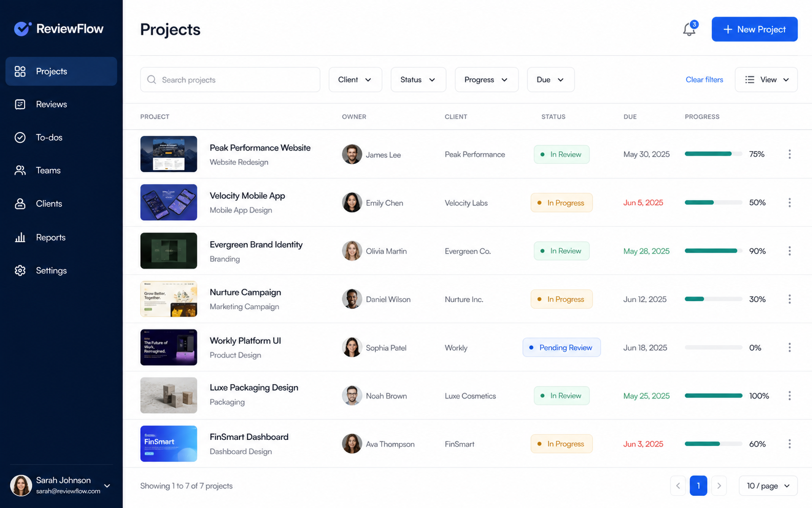This screenshot has height=508, width=812.
Task: Open Reviews from the sidebar
Action: click(61, 104)
